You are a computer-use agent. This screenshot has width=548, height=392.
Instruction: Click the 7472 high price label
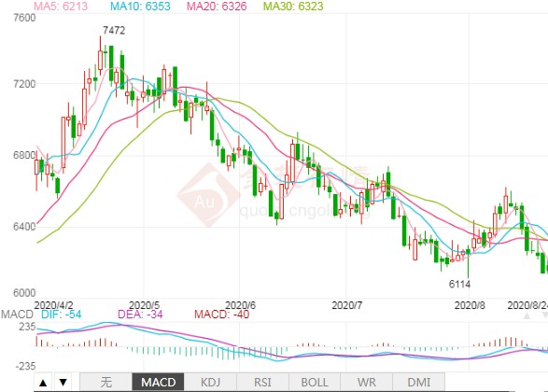tap(114, 31)
